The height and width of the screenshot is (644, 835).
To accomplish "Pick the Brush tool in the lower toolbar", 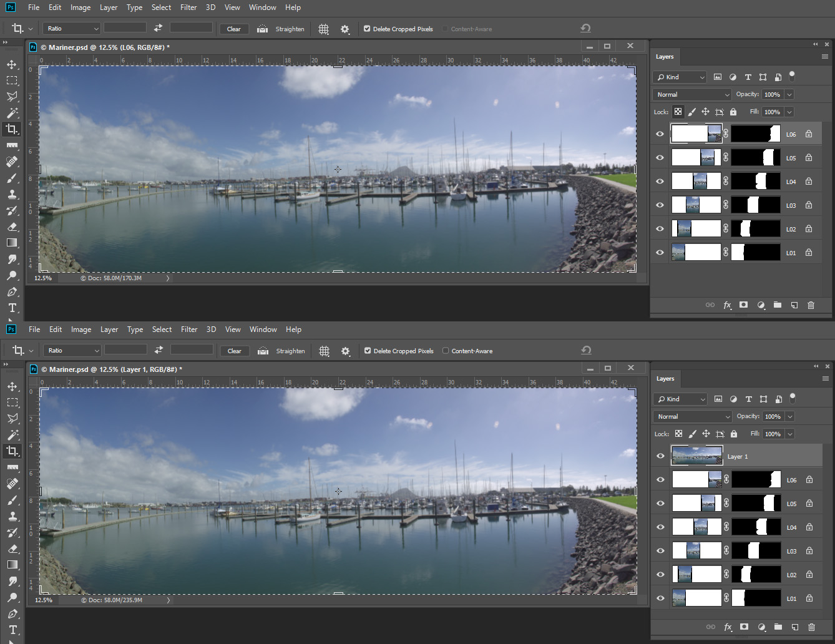I will (12, 500).
